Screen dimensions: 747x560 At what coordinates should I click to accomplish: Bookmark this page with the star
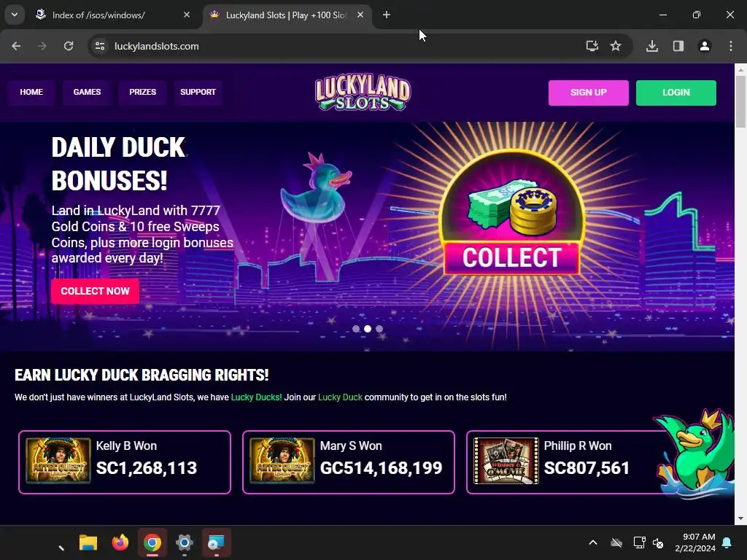(x=616, y=46)
